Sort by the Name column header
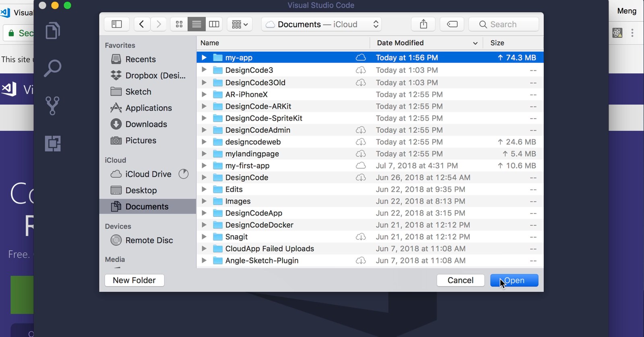Viewport: 644px width, 337px height. pos(283,43)
